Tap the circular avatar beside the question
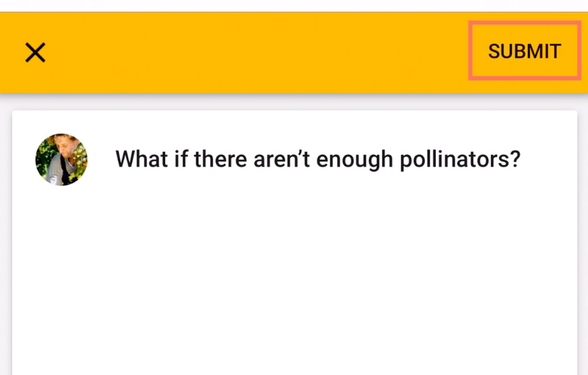The image size is (588, 375). pos(61,160)
